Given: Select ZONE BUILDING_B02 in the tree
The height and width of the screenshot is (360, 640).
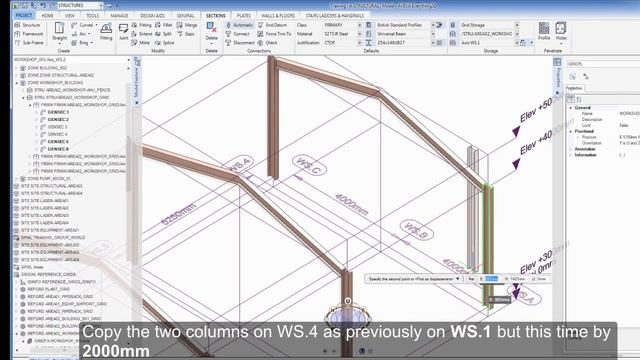Looking at the screenshot, I should click(47, 68).
